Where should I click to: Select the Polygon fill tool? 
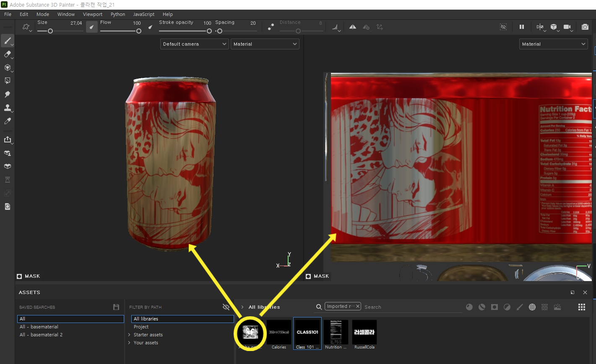tap(7, 81)
